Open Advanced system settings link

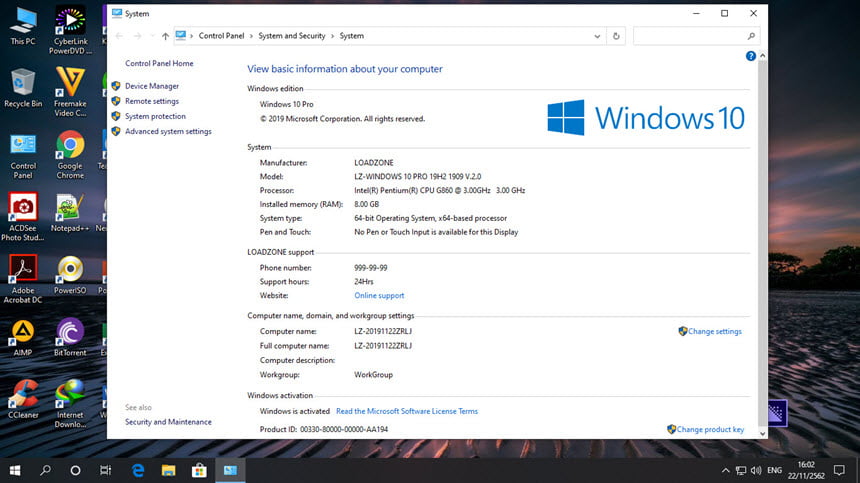168,132
